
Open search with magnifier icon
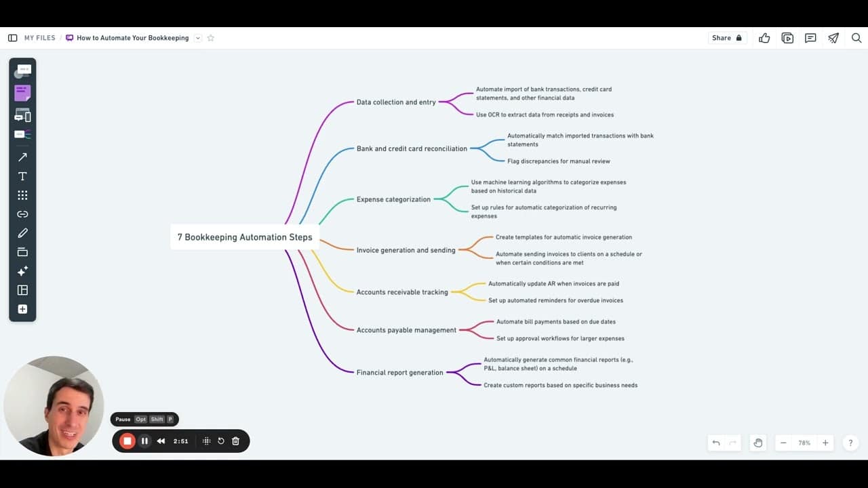tap(856, 38)
